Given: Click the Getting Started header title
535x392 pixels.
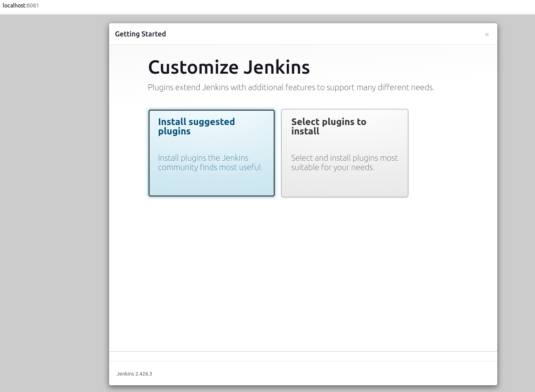Looking at the screenshot, I should coord(140,34).
